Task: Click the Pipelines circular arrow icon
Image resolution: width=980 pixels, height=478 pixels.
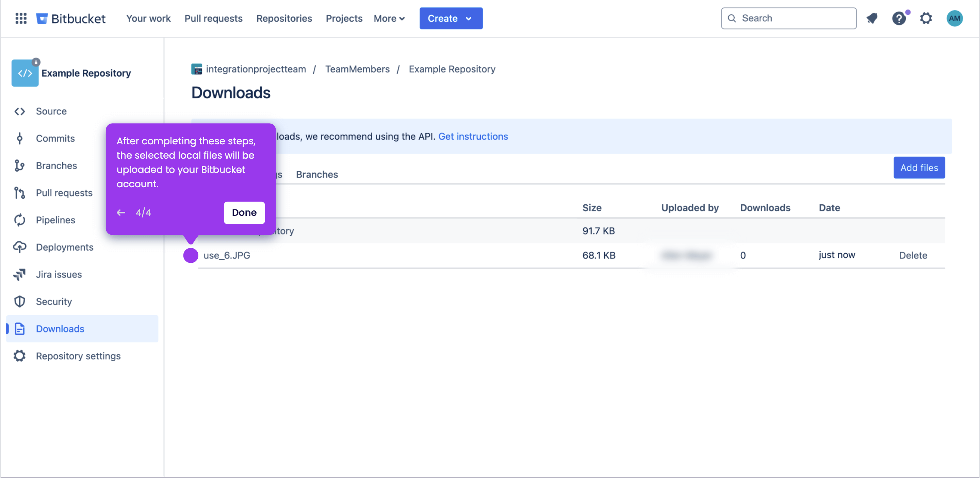Action: (19, 220)
